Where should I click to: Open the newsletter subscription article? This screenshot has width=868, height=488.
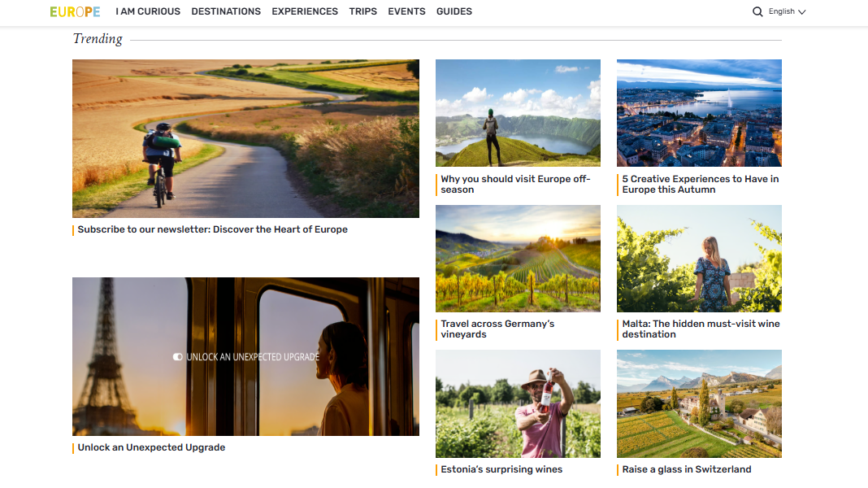[x=211, y=229]
